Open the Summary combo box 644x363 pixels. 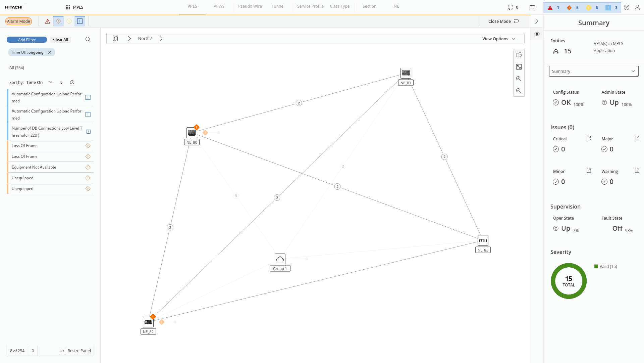tap(593, 71)
